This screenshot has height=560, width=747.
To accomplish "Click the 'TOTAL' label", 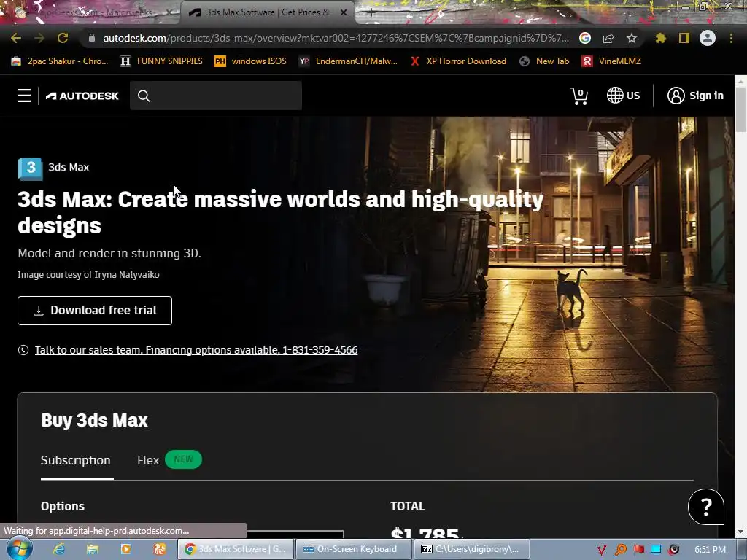I will coord(407,506).
